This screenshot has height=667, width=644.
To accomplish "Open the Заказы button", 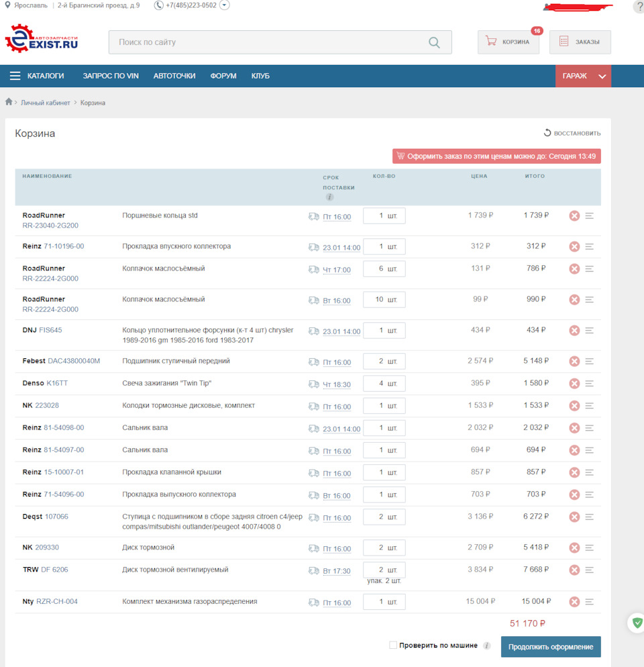I will [580, 42].
